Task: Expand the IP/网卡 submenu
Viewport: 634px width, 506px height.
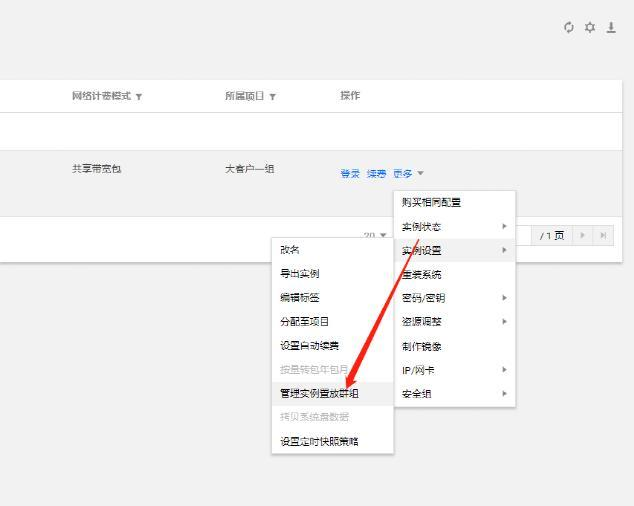Action: click(454, 370)
